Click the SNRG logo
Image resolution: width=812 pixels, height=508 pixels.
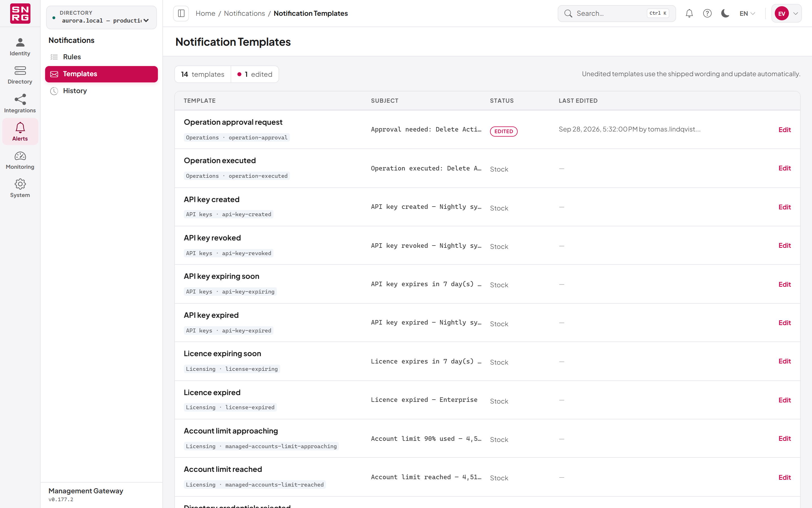click(20, 14)
